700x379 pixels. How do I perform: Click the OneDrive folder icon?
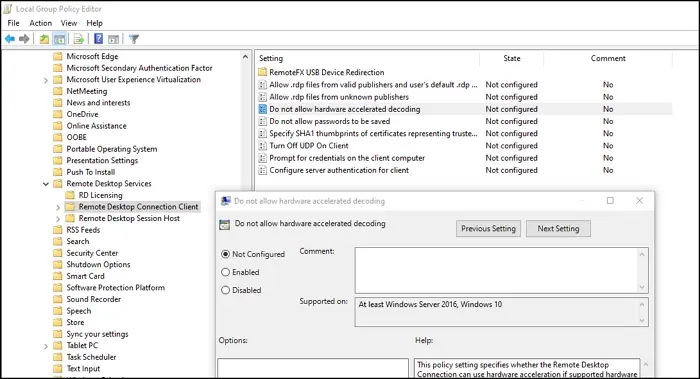tap(58, 114)
